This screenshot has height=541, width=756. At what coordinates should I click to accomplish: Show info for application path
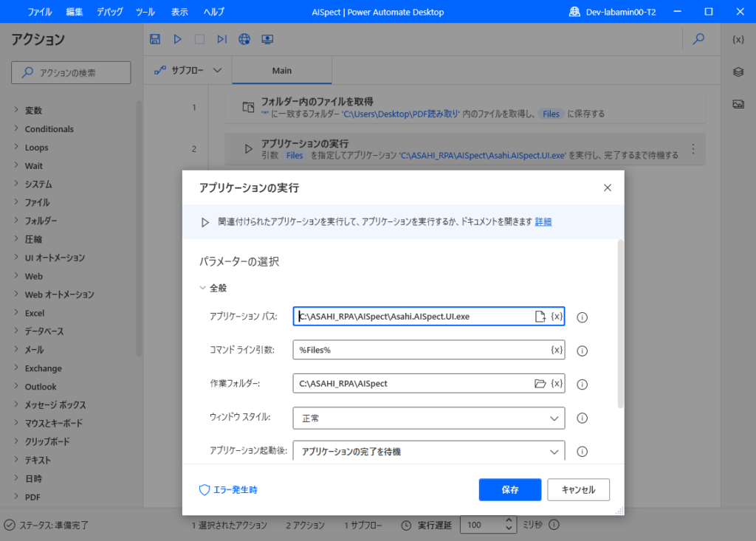[x=582, y=317]
